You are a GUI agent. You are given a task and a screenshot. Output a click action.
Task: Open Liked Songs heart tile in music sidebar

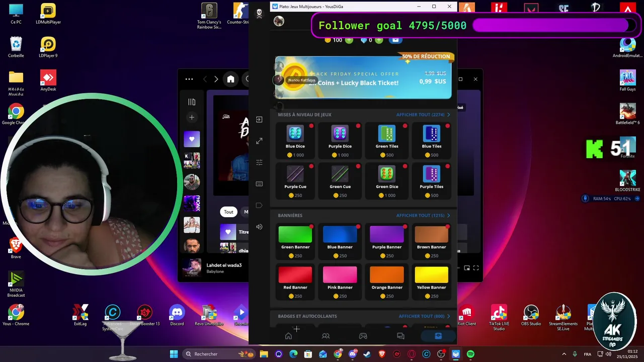[192, 139]
